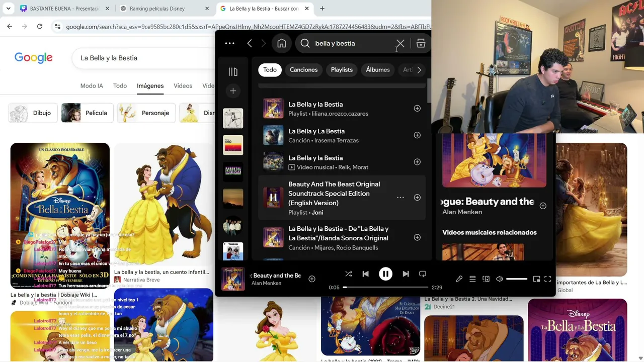Click the Spotify search field
Image resolution: width=644 pixels, height=362 pixels.
pos(352,43)
